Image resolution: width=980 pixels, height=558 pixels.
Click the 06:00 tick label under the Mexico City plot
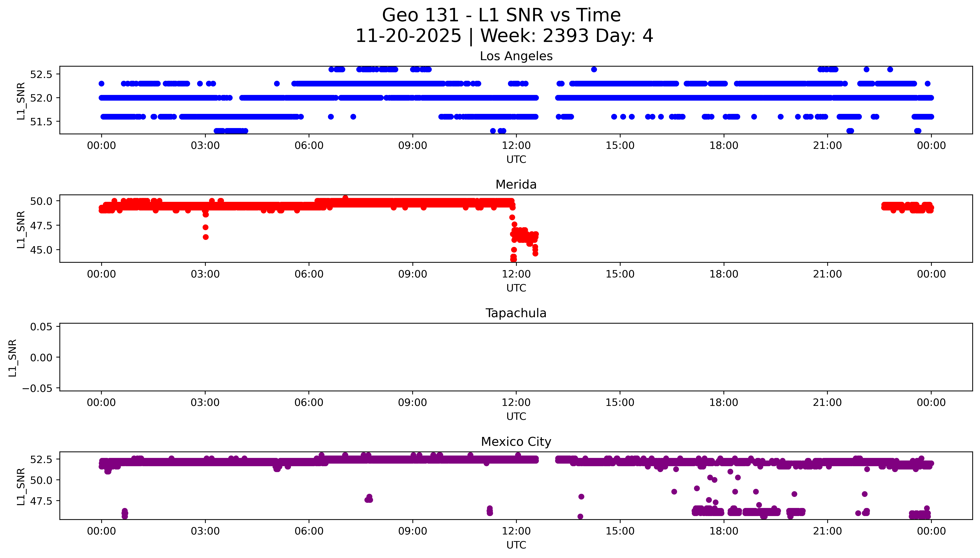click(309, 531)
